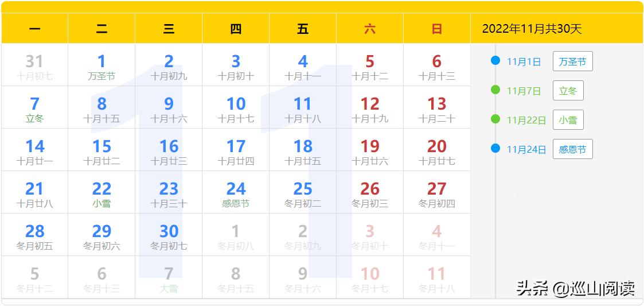
Task: Open the 万圣节 tag in sidebar
Action: click(572, 61)
